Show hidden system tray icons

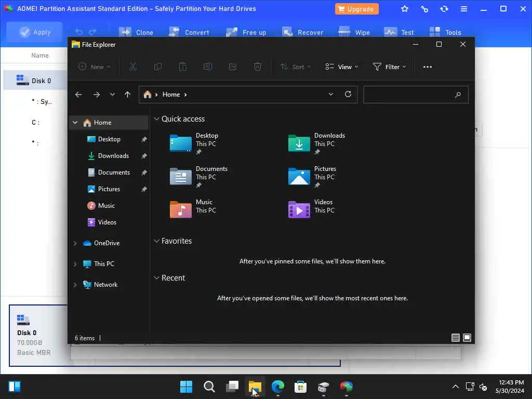point(456,387)
